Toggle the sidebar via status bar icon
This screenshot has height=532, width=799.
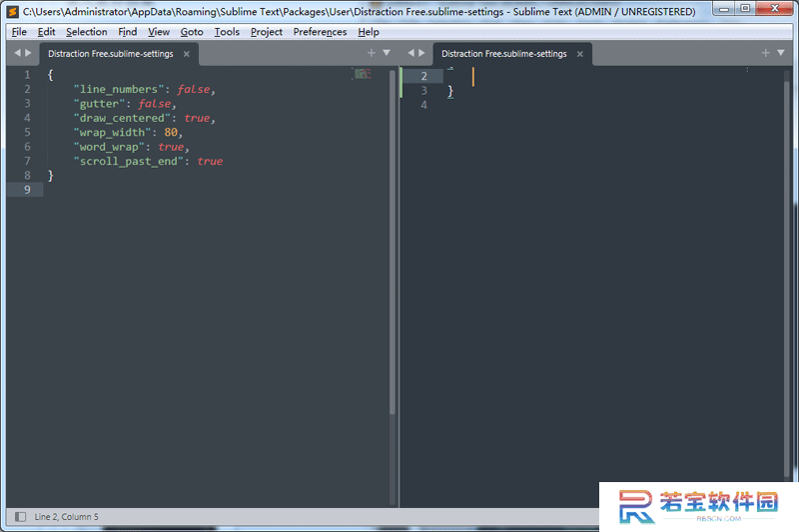tap(20, 517)
